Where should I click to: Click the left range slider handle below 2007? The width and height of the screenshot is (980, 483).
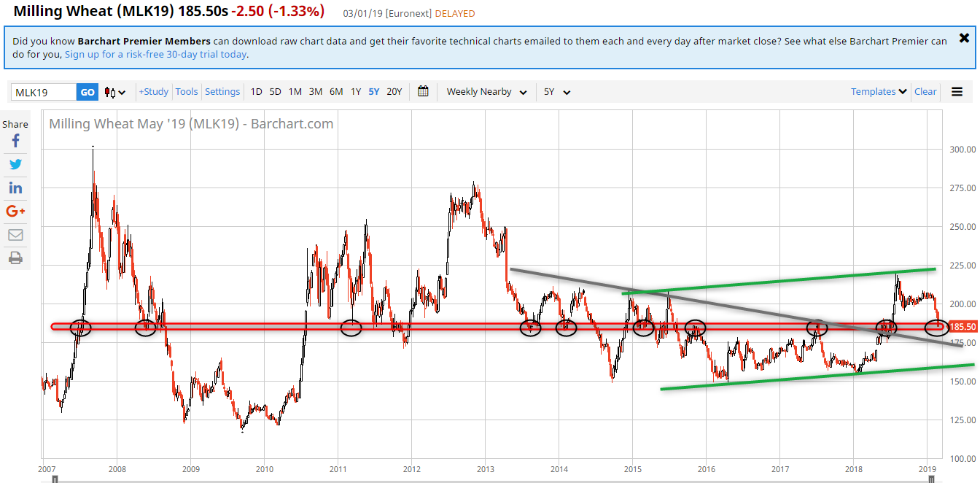coord(54,479)
